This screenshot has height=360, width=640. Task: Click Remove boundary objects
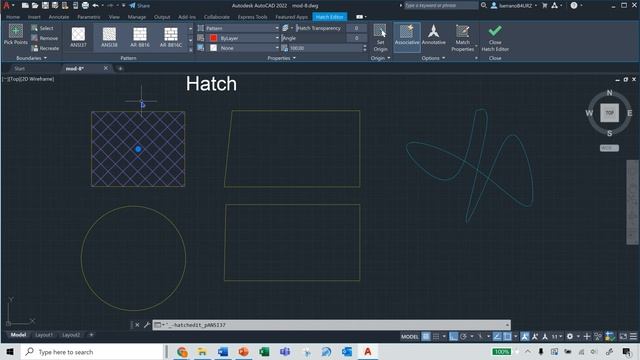45,38
